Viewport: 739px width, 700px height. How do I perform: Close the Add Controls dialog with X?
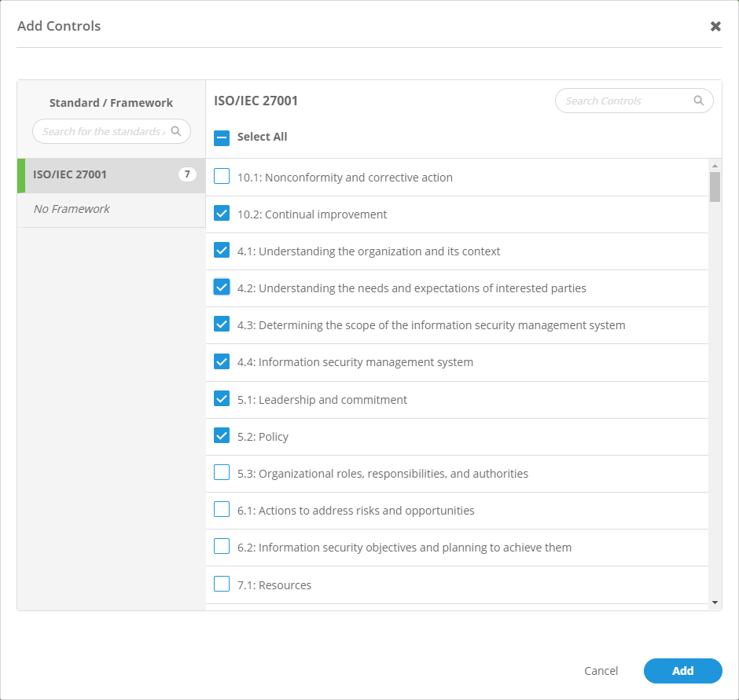pyautogui.click(x=715, y=27)
